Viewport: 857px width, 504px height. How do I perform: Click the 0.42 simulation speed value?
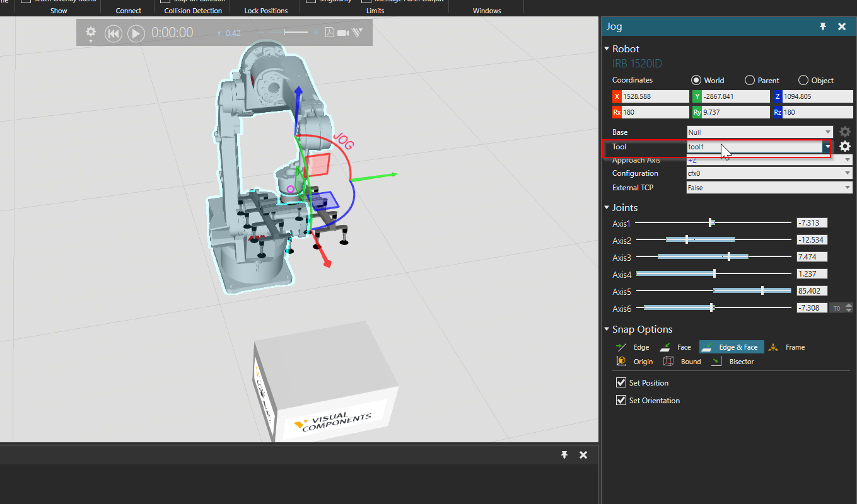click(x=233, y=33)
